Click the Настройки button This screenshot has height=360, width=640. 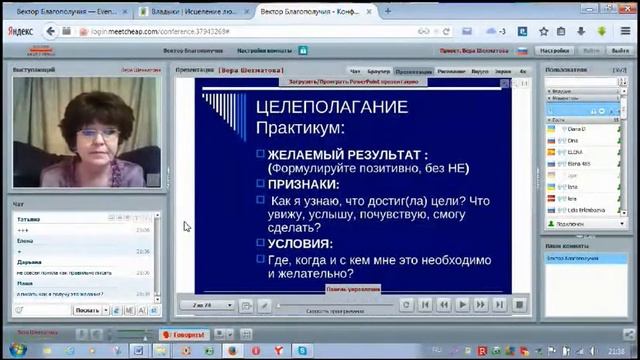554,51
